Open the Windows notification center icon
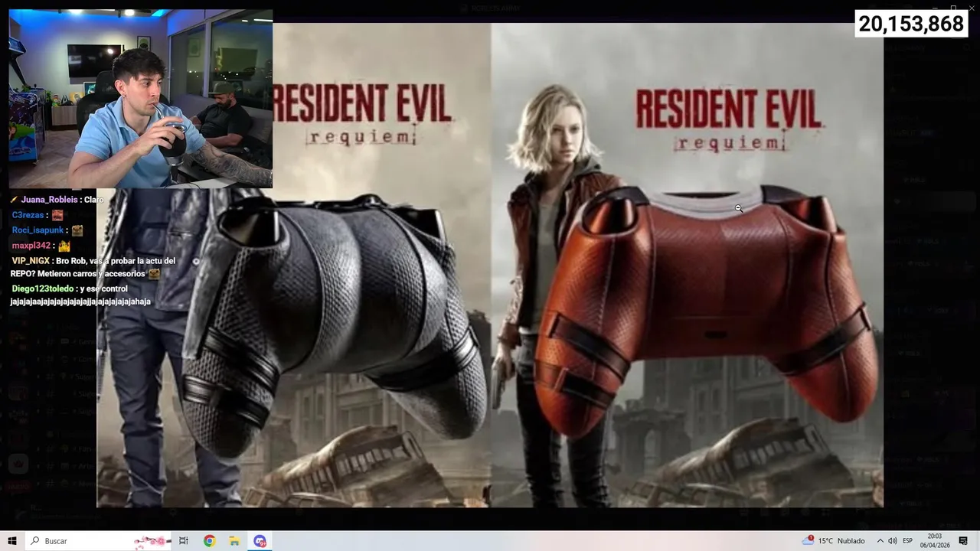980x551 pixels. [x=963, y=541]
